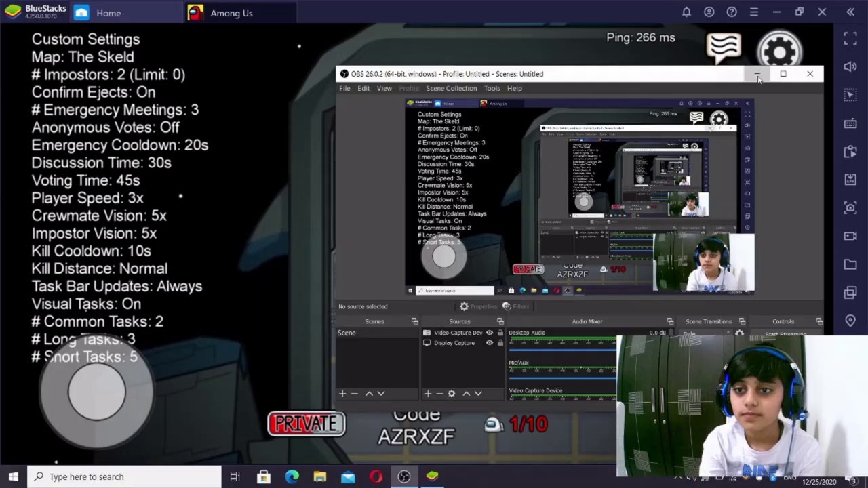Pop out the OBS Controls dock
868x488 pixels.
click(x=819, y=321)
